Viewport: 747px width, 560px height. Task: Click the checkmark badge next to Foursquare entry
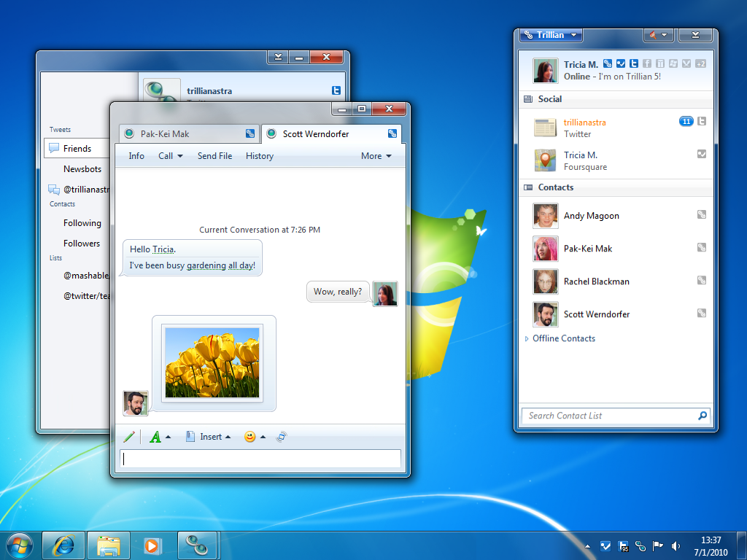701,154
